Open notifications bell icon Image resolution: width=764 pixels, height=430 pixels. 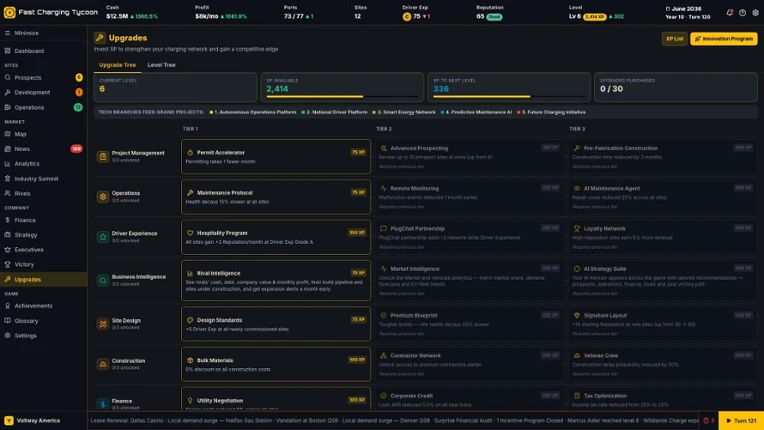coord(729,13)
